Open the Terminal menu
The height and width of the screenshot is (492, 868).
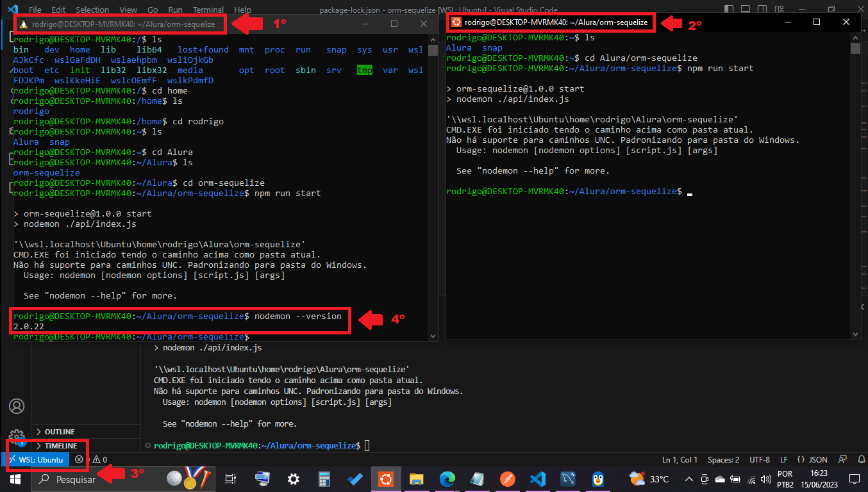(208, 10)
